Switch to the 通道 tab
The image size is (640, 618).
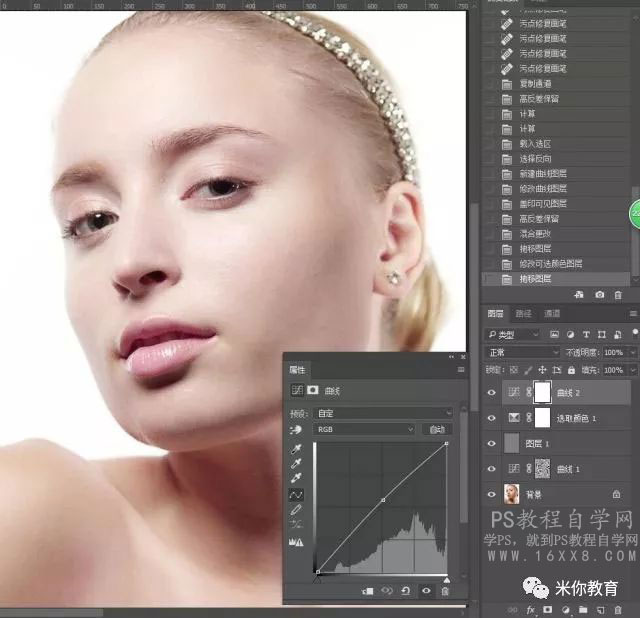tap(552, 313)
